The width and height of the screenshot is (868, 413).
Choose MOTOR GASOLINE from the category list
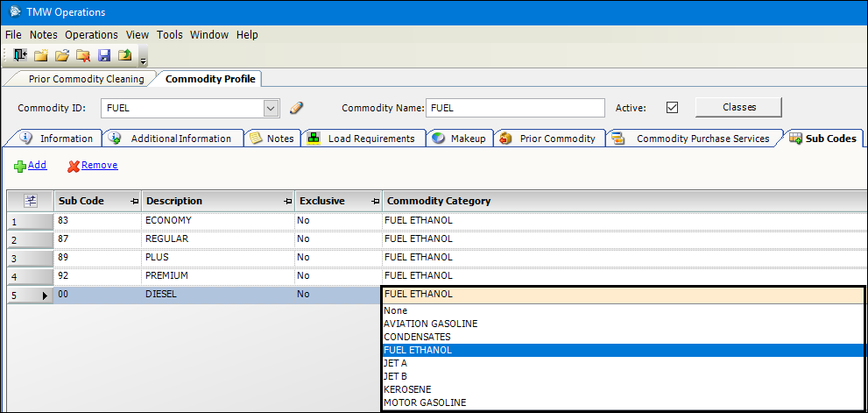425,402
